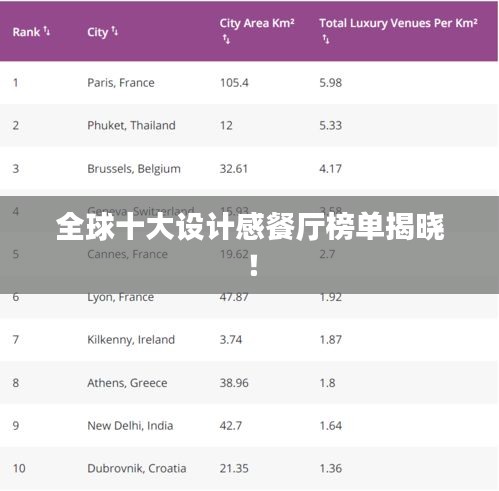Viewport: 499px width, 491px height.
Task: Click Athens area value 38.96
Action: coord(234,383)
